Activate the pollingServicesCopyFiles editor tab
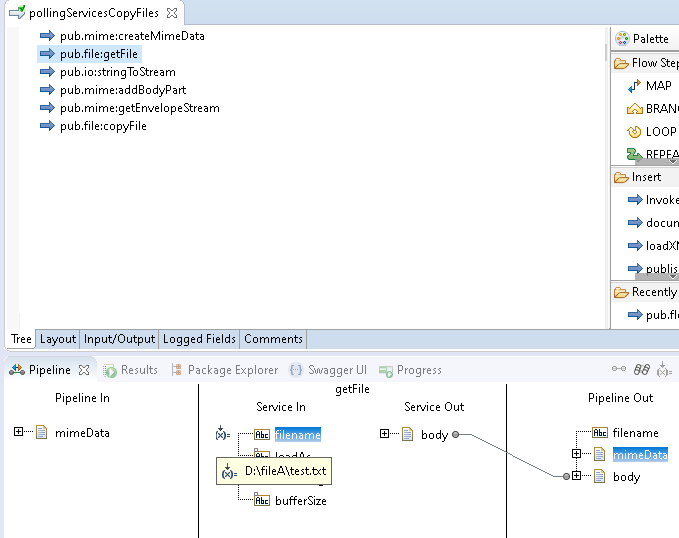The height and width of the screenshot is (538, 679). tap(94, 13)
